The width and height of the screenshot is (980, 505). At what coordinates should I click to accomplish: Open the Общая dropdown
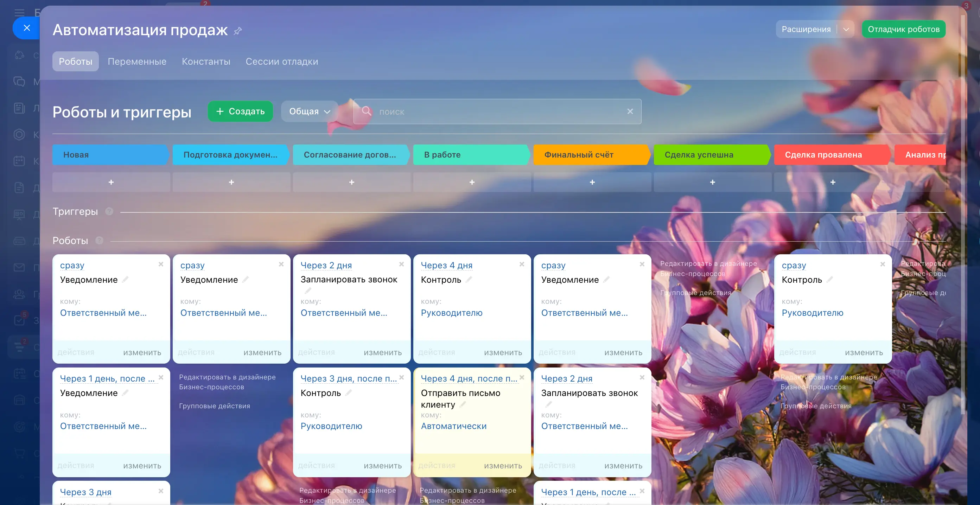309,111
